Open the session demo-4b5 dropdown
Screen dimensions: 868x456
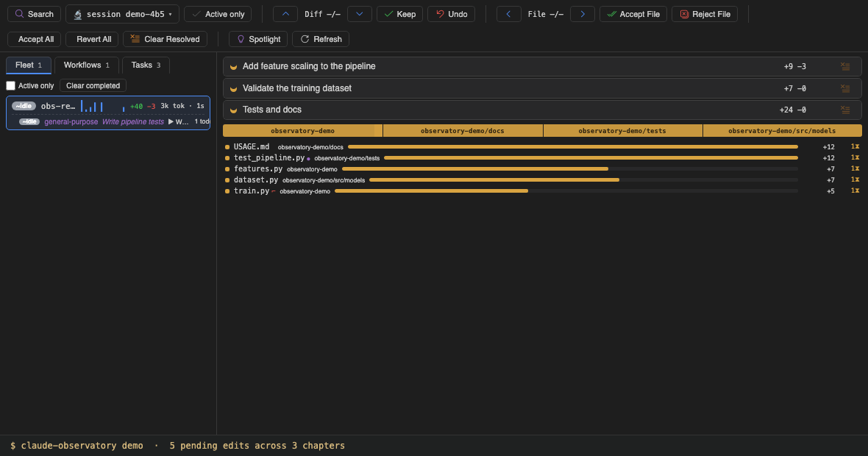coord(122,14)
